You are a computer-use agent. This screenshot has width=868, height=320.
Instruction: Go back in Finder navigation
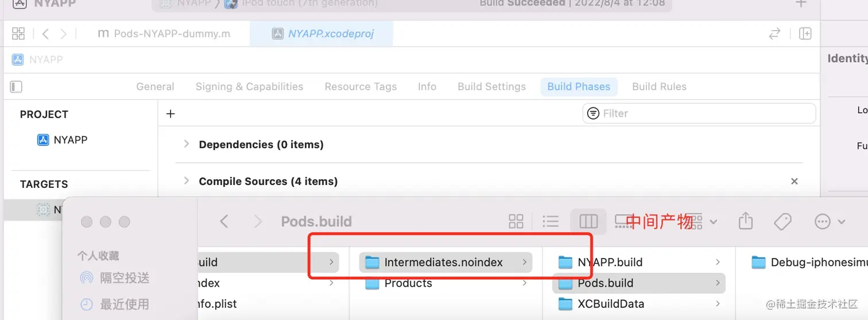[x=224, y=221]
